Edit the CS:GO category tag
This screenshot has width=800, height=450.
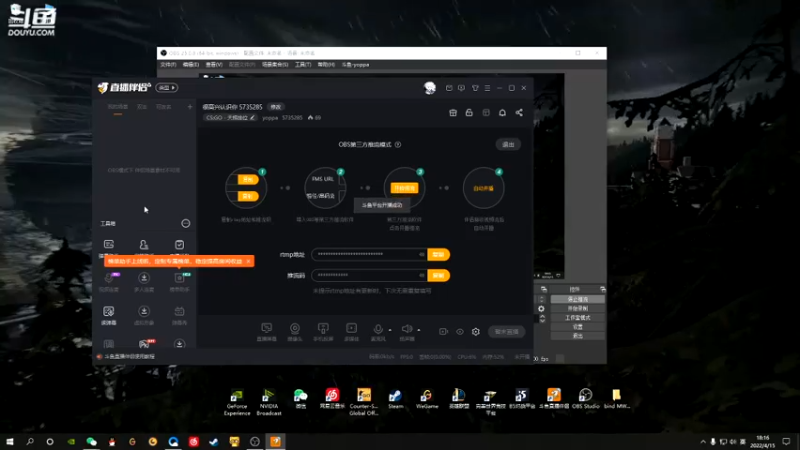click(x=230, y=117)
